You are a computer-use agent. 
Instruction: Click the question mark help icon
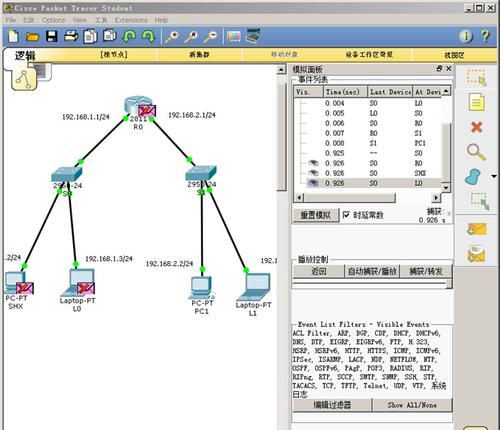pyautogui.click(x=485, y=36)
